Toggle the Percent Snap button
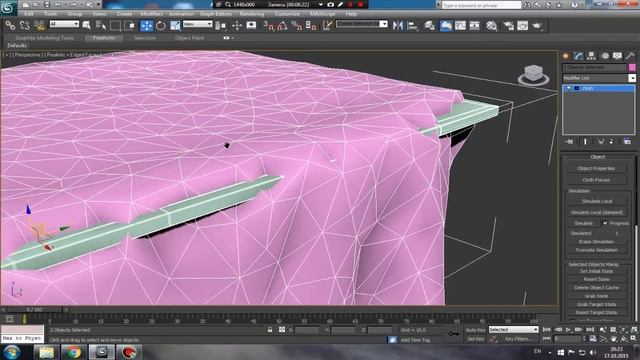This screenshot has width=640, height=360. [x=297, y=26]
